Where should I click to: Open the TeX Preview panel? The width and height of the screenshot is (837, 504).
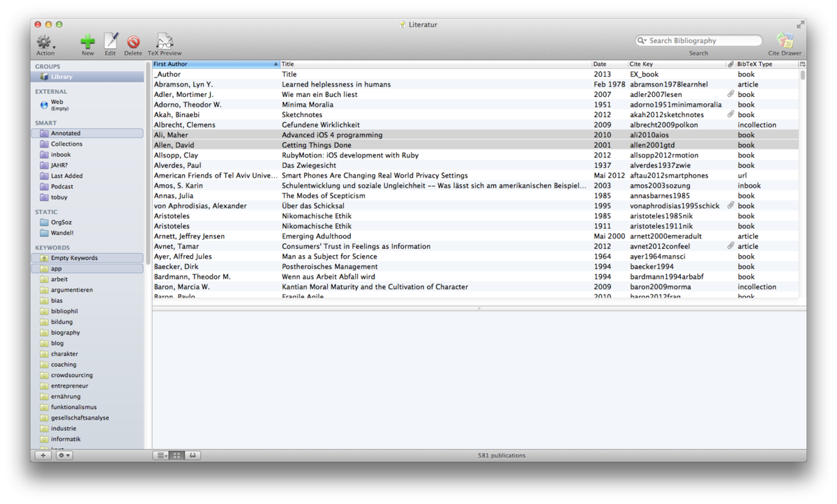[163, 42]
